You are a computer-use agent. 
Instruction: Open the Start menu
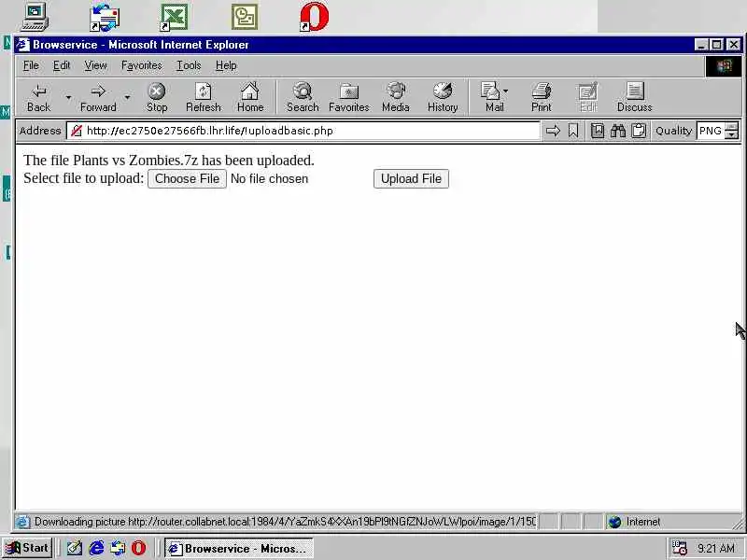[x=27, y=548]
